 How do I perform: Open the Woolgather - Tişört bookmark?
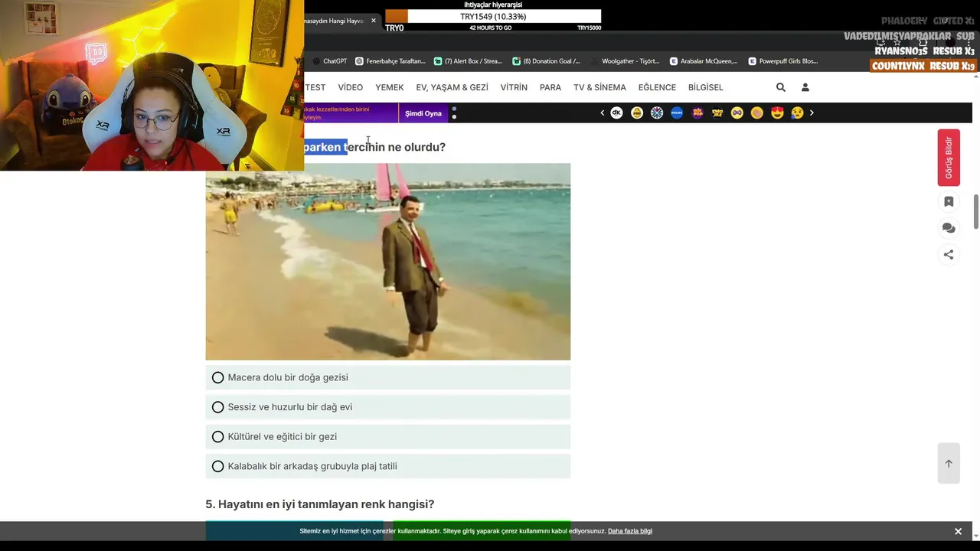click(x=625, y=61)
